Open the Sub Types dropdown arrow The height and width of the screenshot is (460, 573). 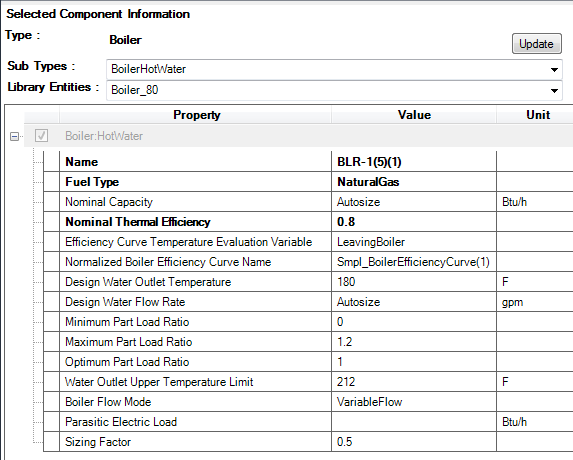(x=554, y=69)
